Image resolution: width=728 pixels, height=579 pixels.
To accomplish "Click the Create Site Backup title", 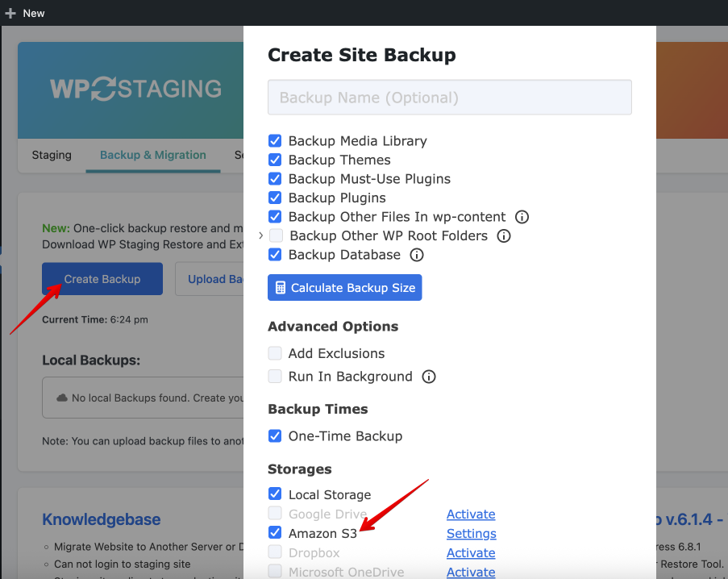I will pyautogui.click(x=362, y=55).
